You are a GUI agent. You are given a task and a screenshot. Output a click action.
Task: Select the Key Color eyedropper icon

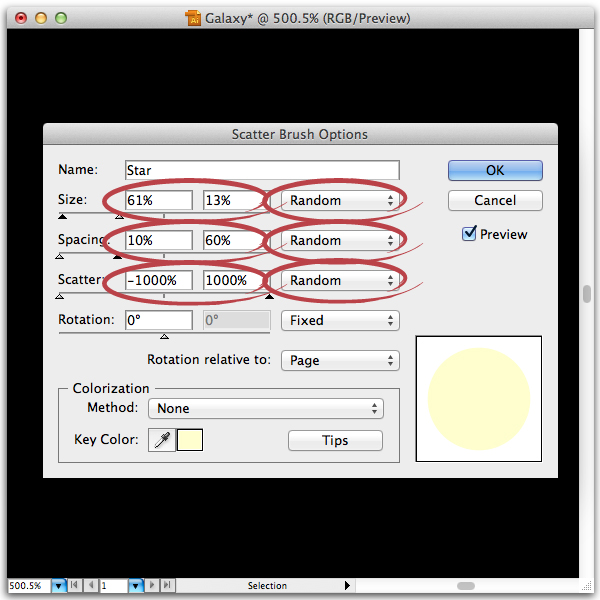coord(162,440)
